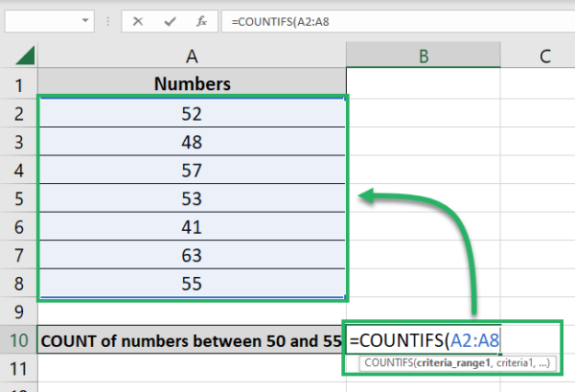The width and height of the screenshot is (575, 392).
Task: Click the cell containing 48
Action: point(192,142)
